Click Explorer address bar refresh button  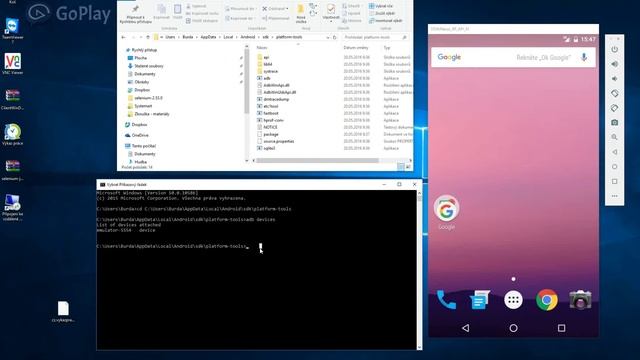[x=335, y=37]
